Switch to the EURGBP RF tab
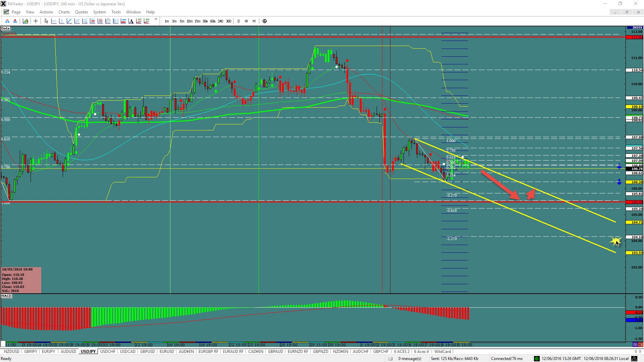This screenshot has height=362, width=644. (x=208, y=352)
